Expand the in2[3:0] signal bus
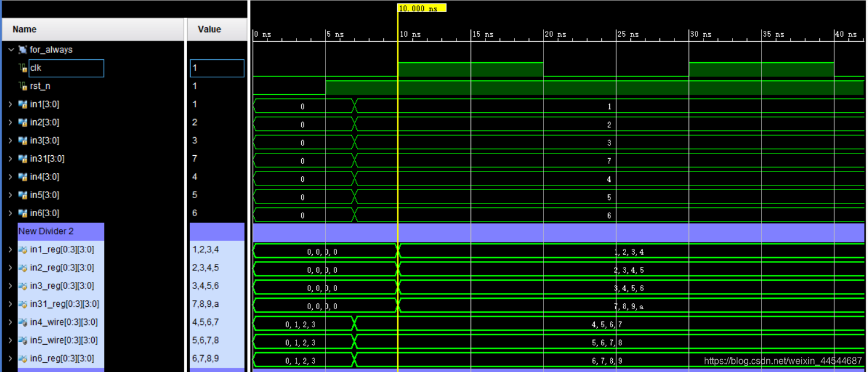The width and height of the screenshot is (868, 372). pos(10,123)
